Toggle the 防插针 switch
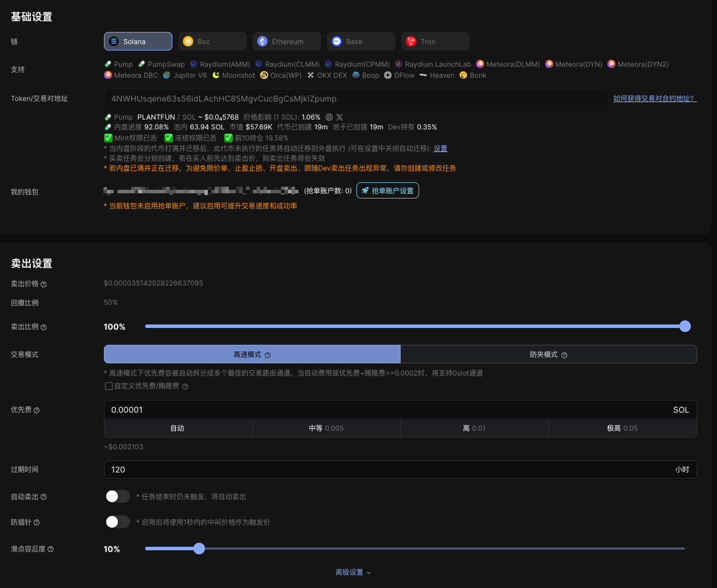This screenshot has height=588, width=717. pos(117,522)
